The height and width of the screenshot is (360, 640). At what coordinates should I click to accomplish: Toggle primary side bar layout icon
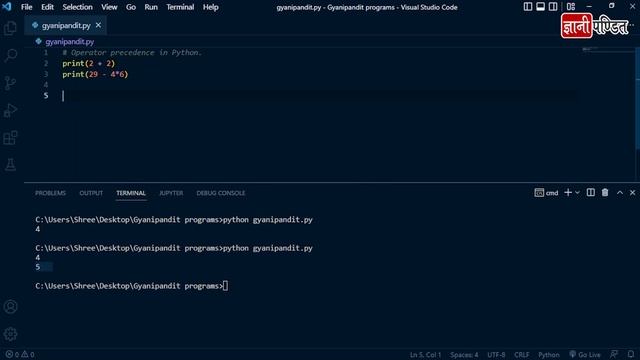coord(528,7)
